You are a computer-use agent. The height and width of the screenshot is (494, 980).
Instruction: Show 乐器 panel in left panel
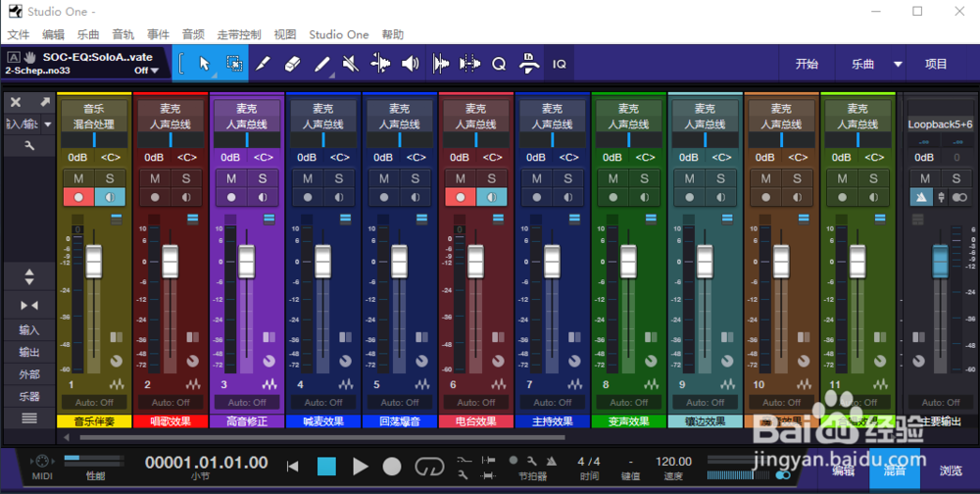coord(29,396)
